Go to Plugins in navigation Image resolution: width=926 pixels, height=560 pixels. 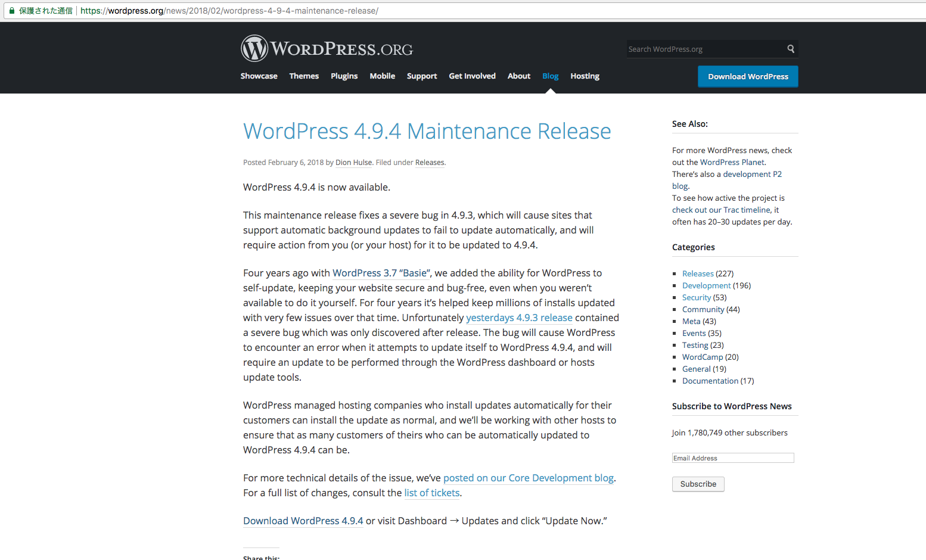coord(344,76)
